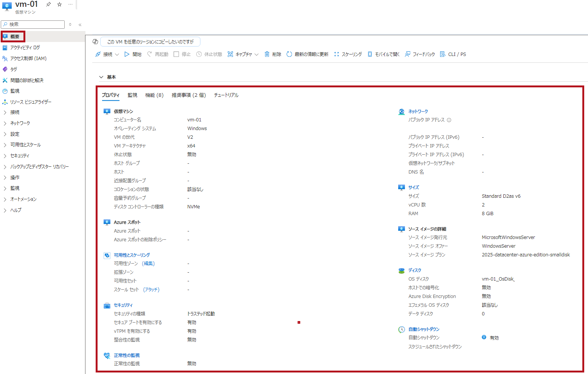Click 再起動 restart in the toolbar
Image resolution: width=588 pixels, height=374 pixels.
click(x=158, y=54)
